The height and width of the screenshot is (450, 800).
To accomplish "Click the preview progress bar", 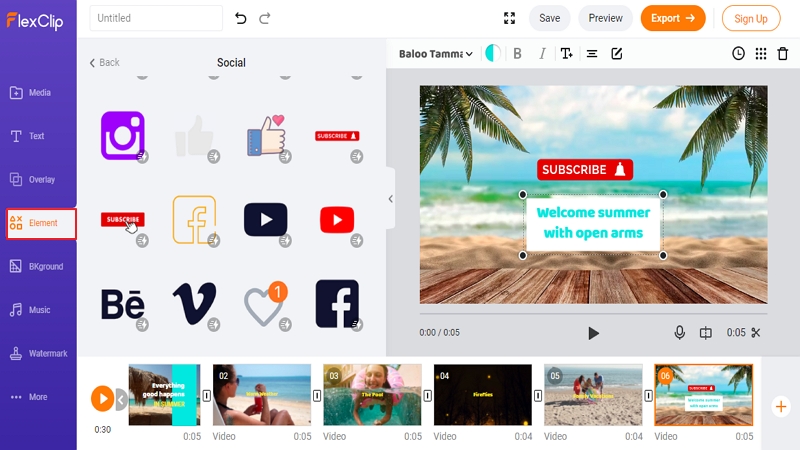I will point(593,313).
